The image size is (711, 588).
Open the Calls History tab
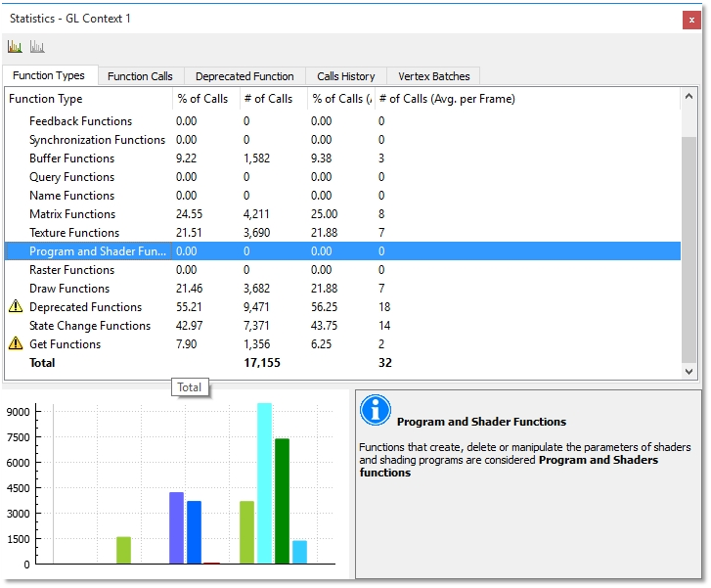pos(345,76)
